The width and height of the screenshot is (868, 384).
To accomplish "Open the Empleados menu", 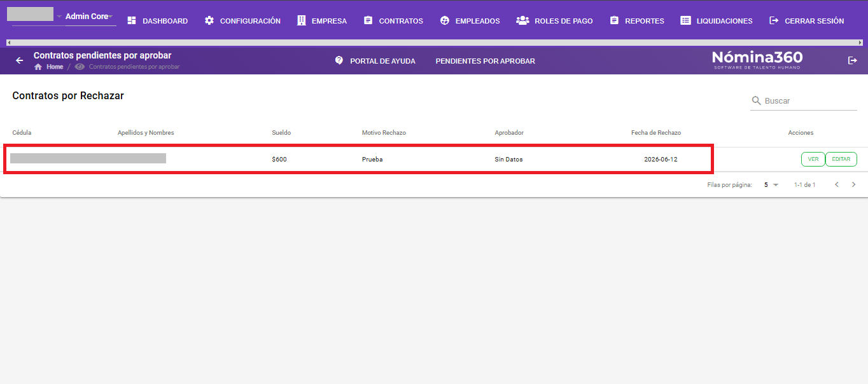I will point(470,21).
